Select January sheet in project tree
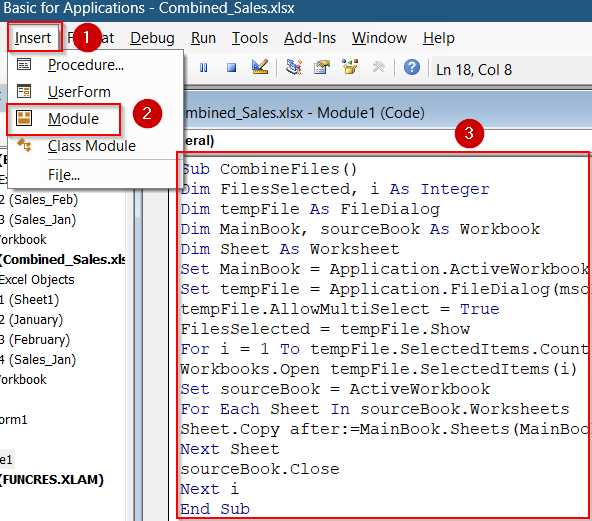Viewport: 592px width, 521px height. [x=31, y=319]
